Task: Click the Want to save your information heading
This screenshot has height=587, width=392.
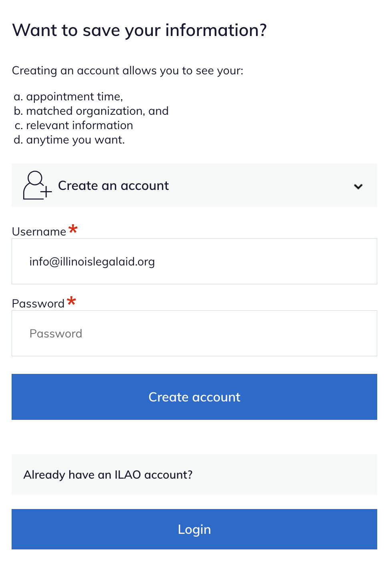Action: [139, 31]
